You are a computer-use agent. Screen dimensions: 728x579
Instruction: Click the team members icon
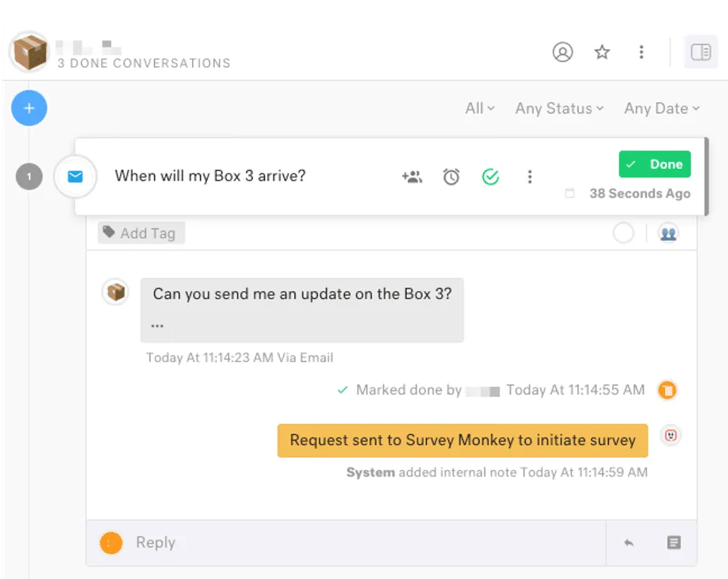pyautogui.click(x=667, y=233)
